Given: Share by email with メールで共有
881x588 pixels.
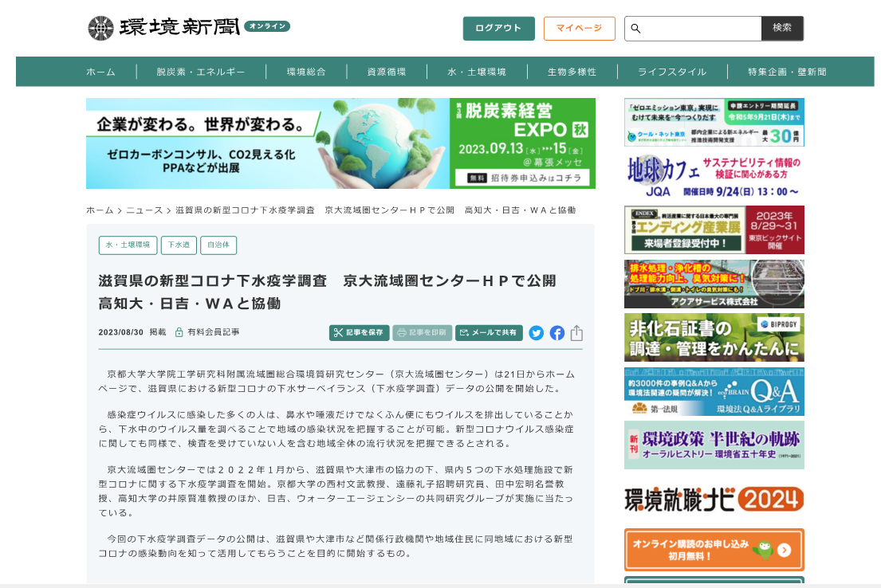Looking at the screenshot, I should [x=488, y=333].
